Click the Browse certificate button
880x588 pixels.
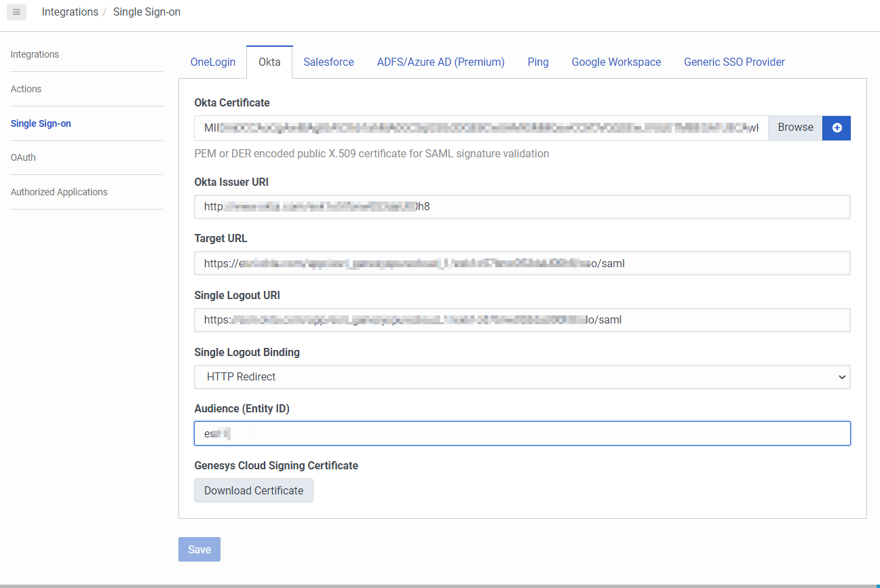tap(795, 128)
